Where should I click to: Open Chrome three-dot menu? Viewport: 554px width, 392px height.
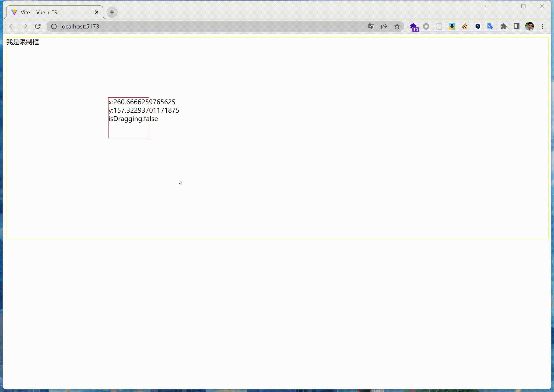(542, 26)
